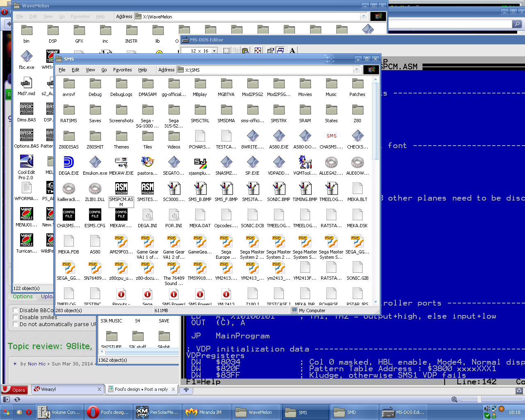Select the AM29F03 PDF document

[x=121, y=241]
